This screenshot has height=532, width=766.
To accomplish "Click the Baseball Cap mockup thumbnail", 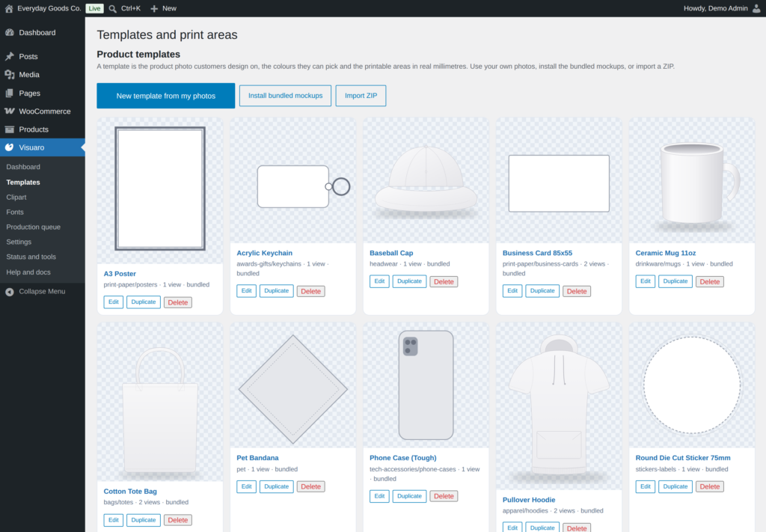I will coord(426,180).
